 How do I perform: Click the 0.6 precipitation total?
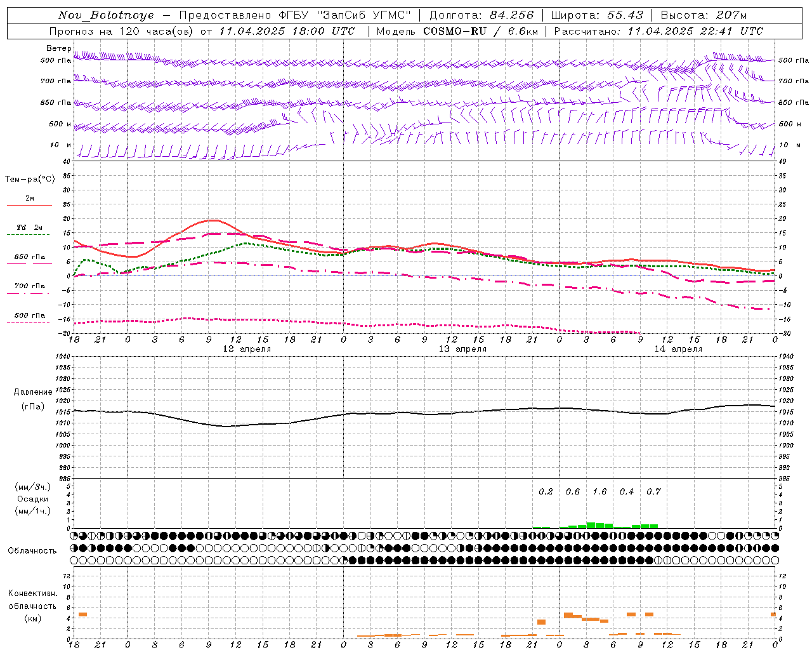point(572,492)
